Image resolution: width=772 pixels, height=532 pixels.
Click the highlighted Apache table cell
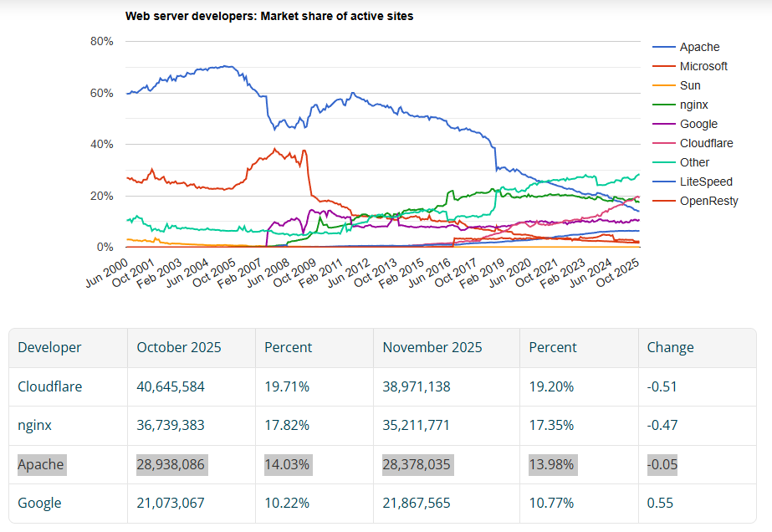[40, 464]
